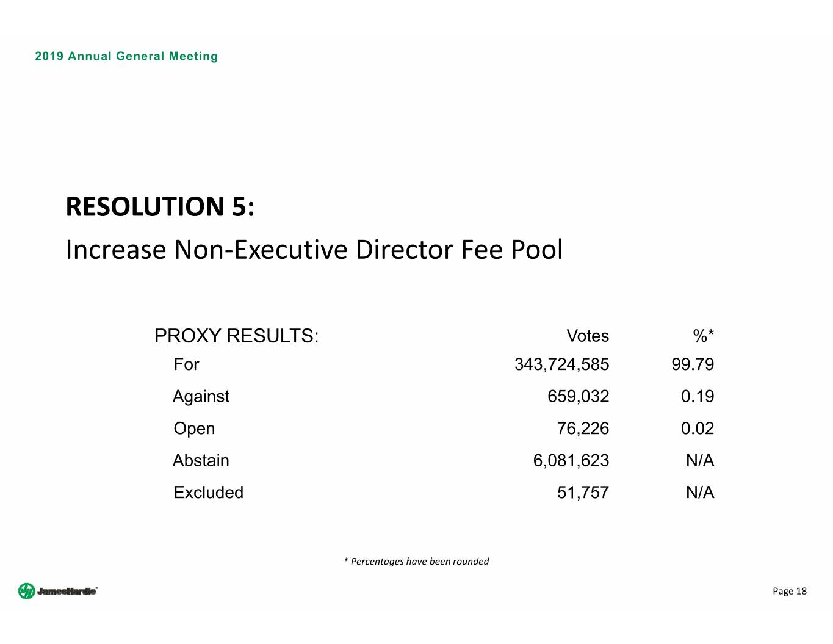Image resolution: width=833 pixels, height=644 pixels.
Task: Select the Against row label
Action: [201, 397]
